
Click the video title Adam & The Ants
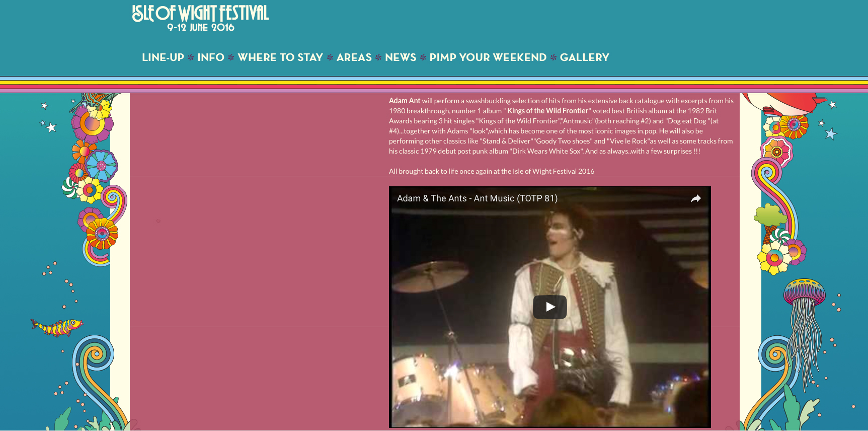(x=477, y=198)
